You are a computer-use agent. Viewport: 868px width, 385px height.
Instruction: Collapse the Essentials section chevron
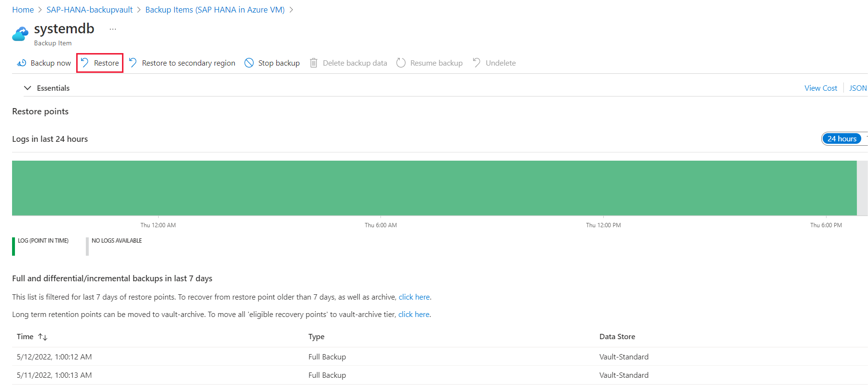[27, 88]
